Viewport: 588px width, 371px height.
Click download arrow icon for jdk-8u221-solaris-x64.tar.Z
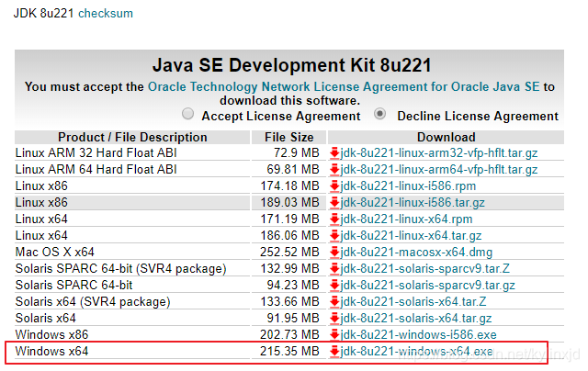[x=334, y=302]
